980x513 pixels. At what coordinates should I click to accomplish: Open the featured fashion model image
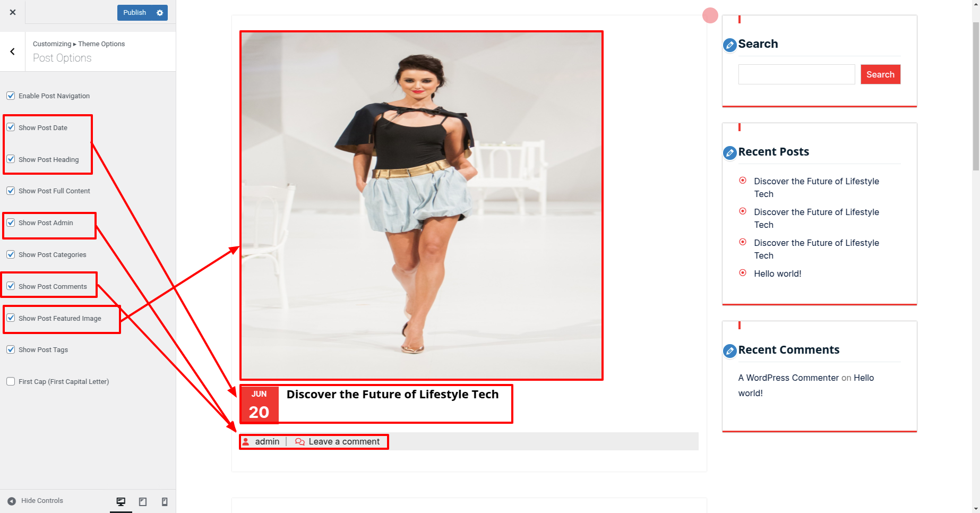coord(422,206)
